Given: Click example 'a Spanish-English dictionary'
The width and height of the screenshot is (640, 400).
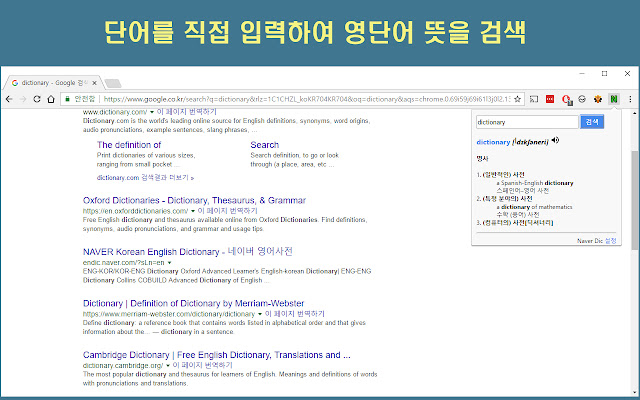Looking at the screenshot, I should (x=535, y=183).
